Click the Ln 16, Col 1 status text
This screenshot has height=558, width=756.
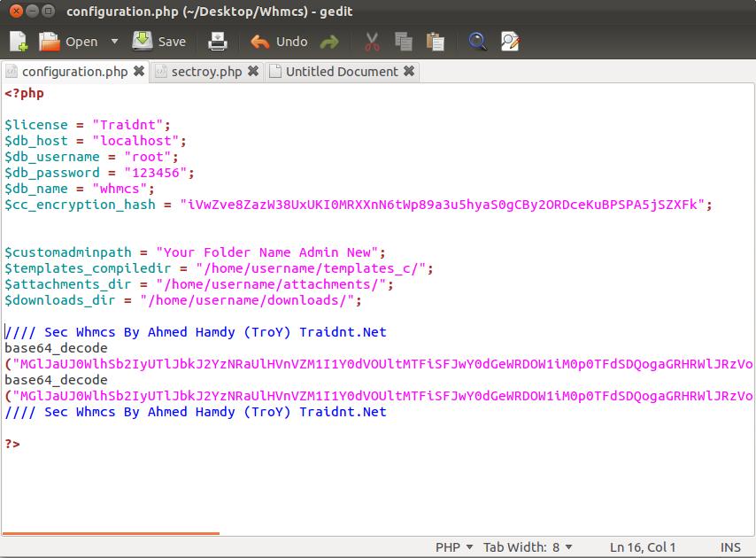(x=642, y=547)
